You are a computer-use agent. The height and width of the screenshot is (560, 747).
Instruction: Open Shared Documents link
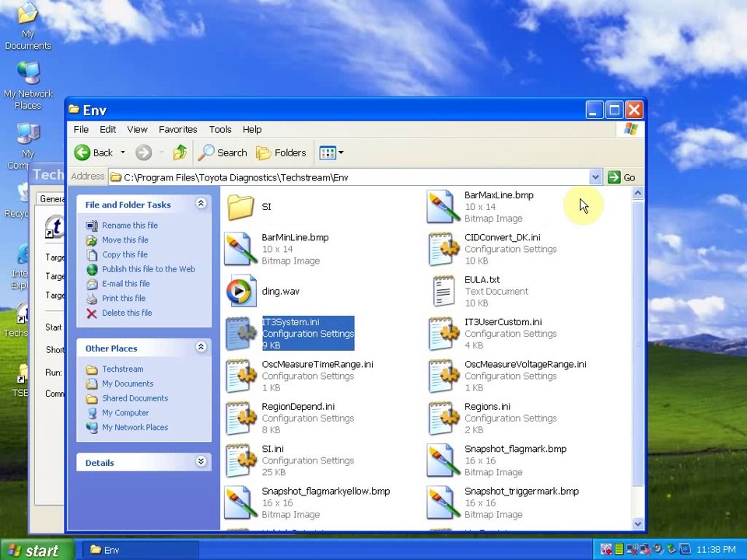[x=135, y=398]
